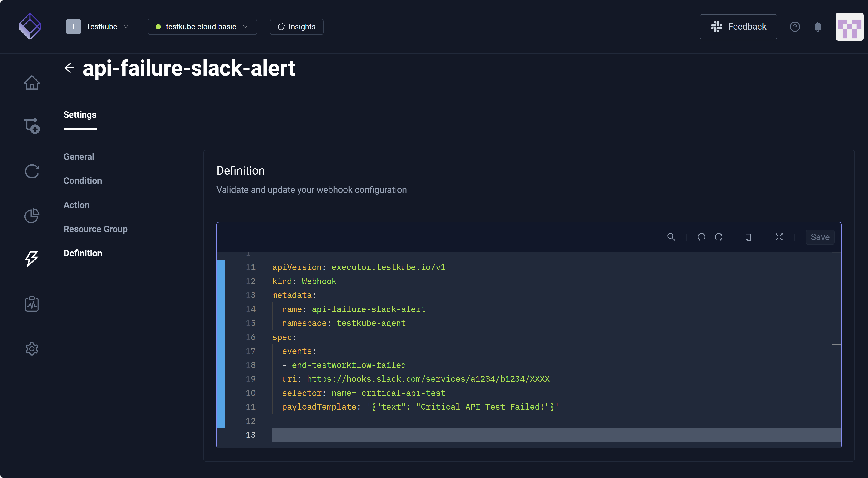Open the executions/runs sidebar icon
The image size is (868, 478).
point(32,172)
